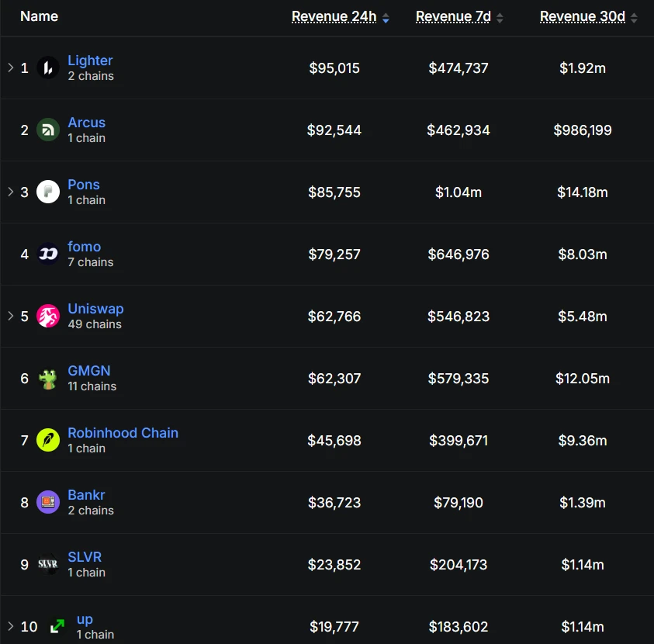The image size is (654, 644).
Task: Expand the Lighter row
Action: [x=10, y=68]
